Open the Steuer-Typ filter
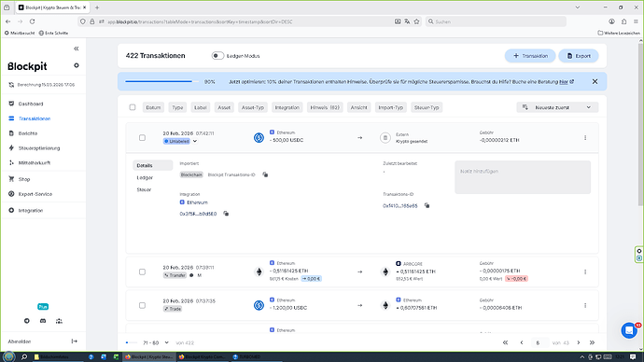The height and width of the screenshot is (362, 644). click(427, 107)
